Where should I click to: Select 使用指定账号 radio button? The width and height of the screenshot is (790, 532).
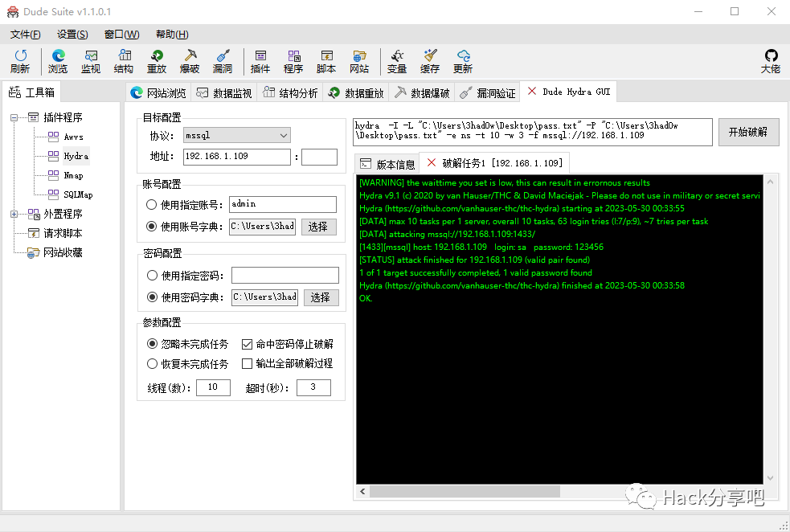[x=151, y=205]
